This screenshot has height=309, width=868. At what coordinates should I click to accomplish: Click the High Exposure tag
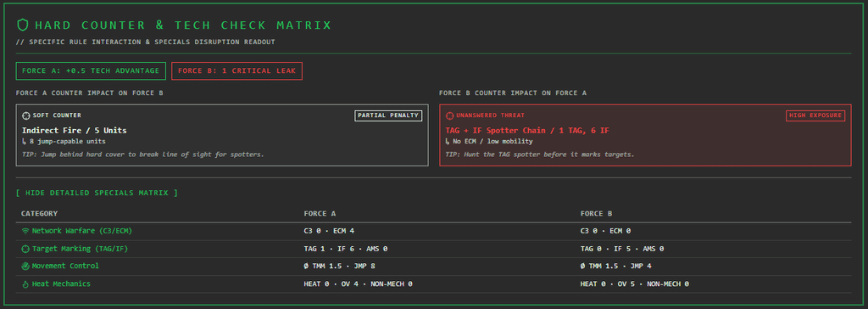click(x=815, y=115)
